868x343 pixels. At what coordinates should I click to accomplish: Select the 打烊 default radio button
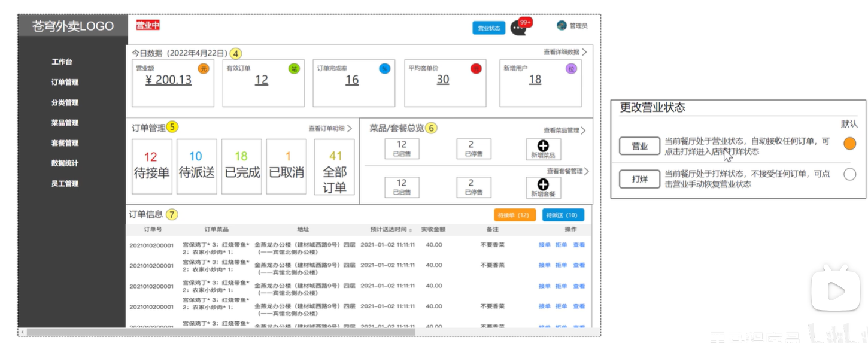tap(849, 175)
